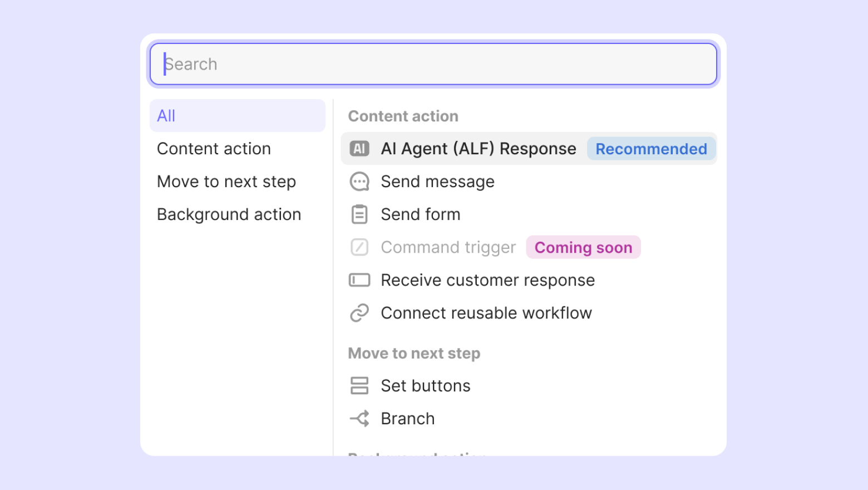Click the Send form clipboard icon
Screen dimensions: 868x490
tap(359, 214)
